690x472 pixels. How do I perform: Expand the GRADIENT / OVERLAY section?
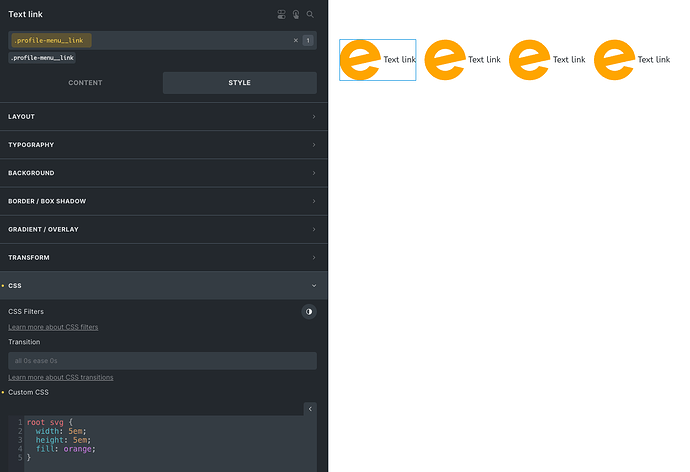click(x=164, y=229)
